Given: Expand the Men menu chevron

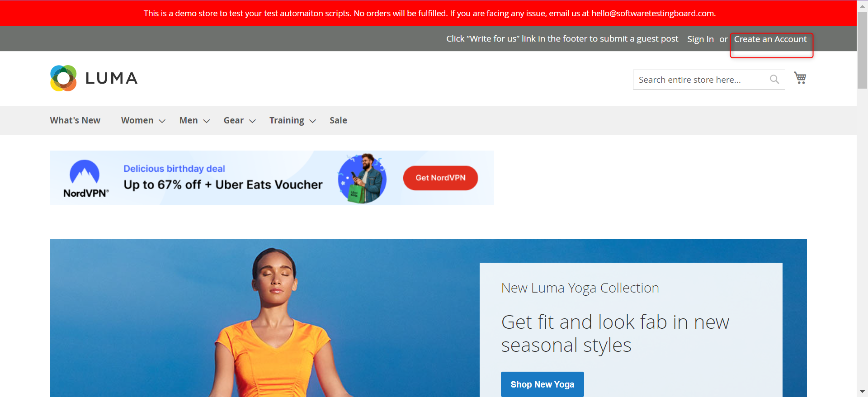Looking at the screenshot, I should coord(207,121).
